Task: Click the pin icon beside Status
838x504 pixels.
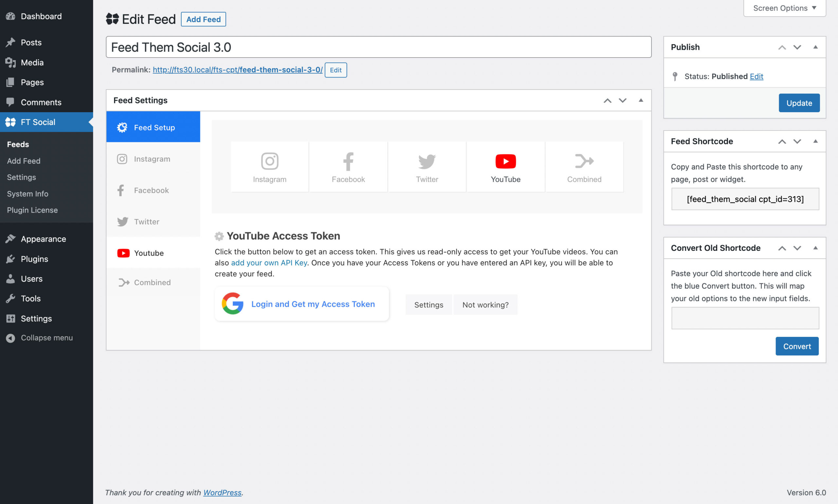Action: pyautogui.click(x=675, y=77)
